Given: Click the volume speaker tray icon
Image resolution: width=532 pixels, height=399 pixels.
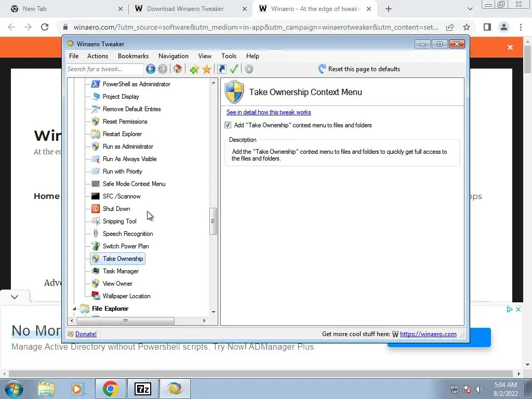Looking at the screenshot, I should click(480, 389).
